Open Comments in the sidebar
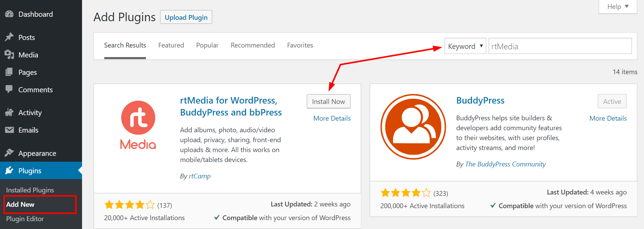Viewport: 644px width, 229px height. tap(41, 90)
